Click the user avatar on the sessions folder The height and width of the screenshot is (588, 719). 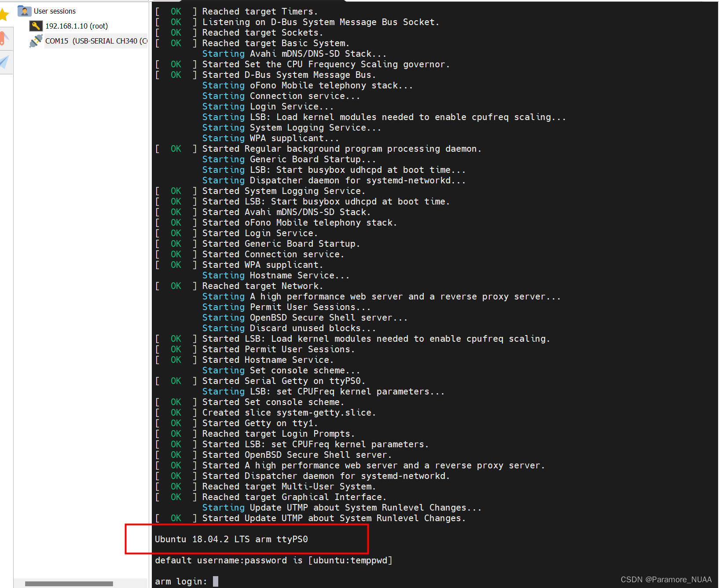click(25, 11)
